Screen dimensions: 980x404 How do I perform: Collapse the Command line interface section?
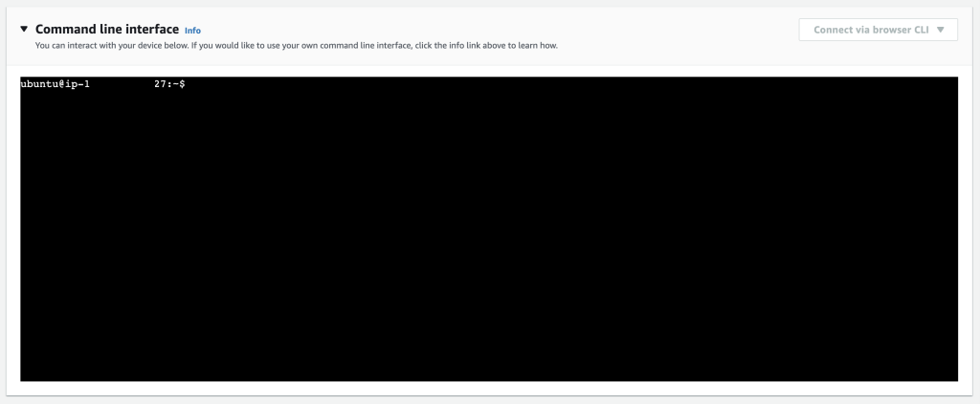click(x=24, y=29)
